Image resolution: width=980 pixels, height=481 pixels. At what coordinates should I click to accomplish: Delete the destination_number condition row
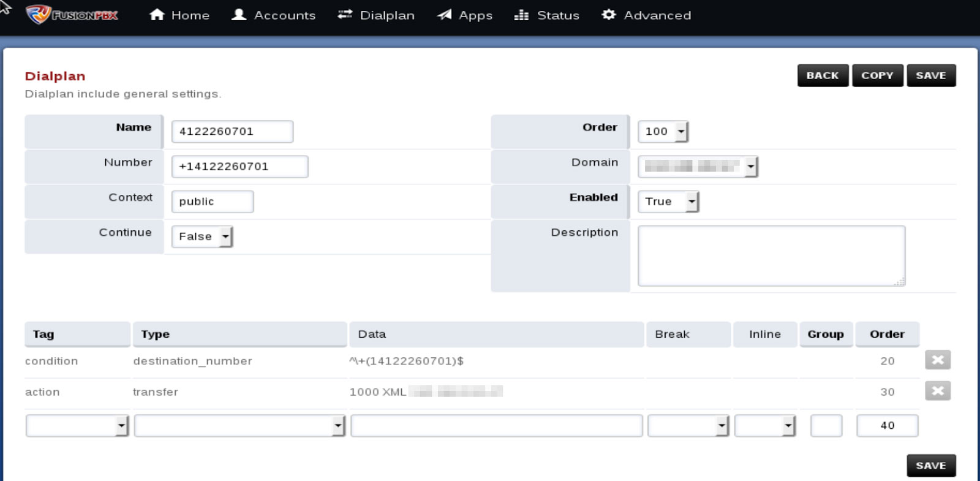(938, 360)
